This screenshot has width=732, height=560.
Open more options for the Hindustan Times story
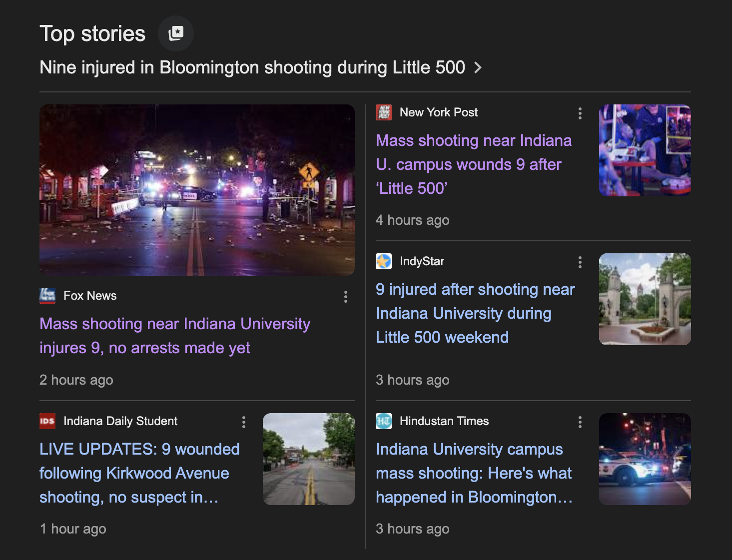click(580, 422)
